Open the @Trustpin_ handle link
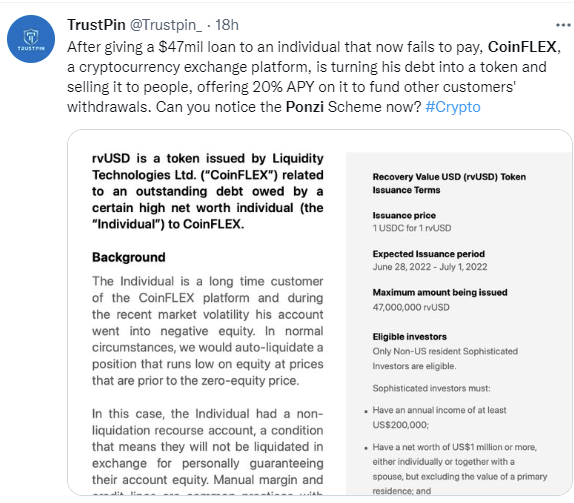The height and width of the screenshot is (503, 574). pyautogui.click(x=165, y=25)
